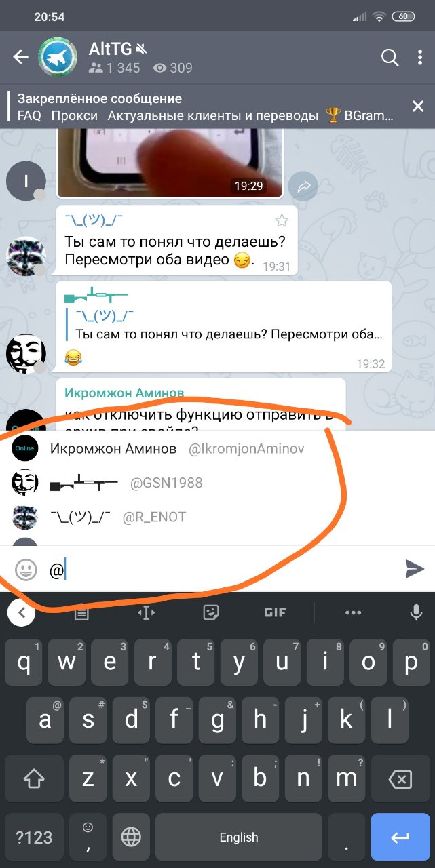Dismiss the pinned message banner
The width and height of the screenshot is (435, 868).
pyautogui.click(x=418, y=106)
